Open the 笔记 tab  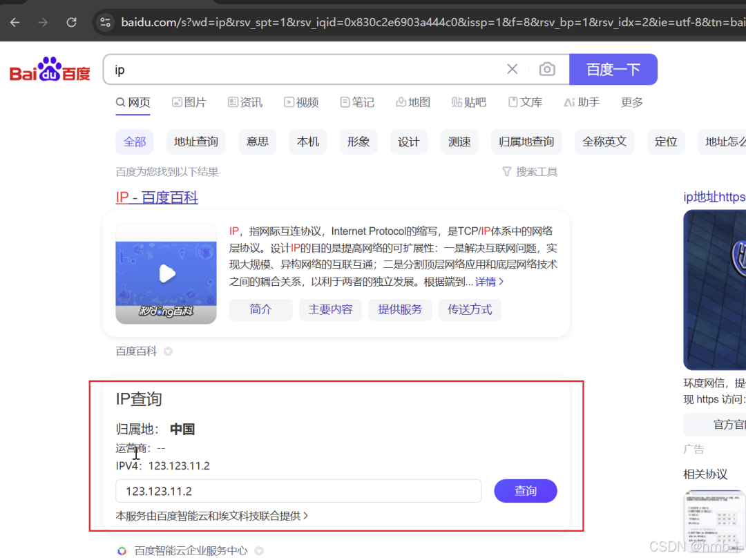click(x=357, y=102)
